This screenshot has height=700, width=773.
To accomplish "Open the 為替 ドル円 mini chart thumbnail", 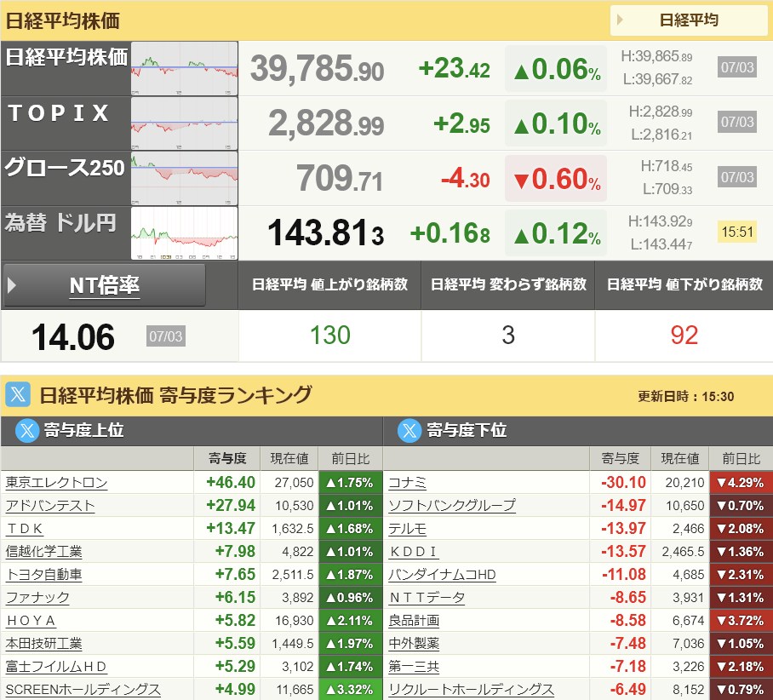I will coord(185,232).
